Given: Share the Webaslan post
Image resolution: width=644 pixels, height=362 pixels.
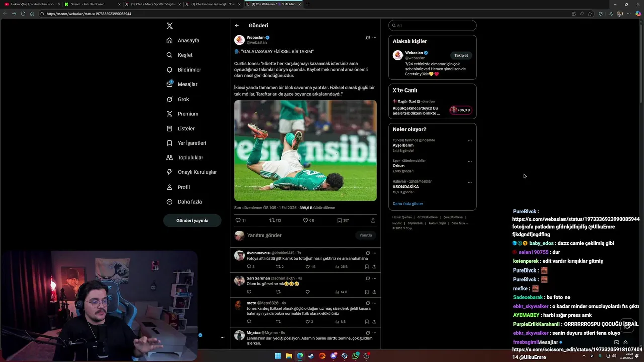Looking at the screenshot, I should (373, 220).
